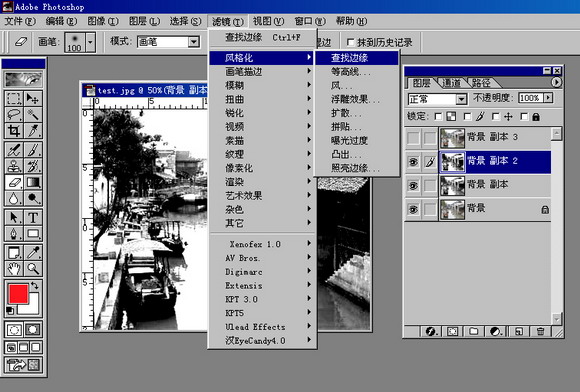This screenshot has width=580, height=392.
Task: Reset to default black and white colors
Action: 10,311
